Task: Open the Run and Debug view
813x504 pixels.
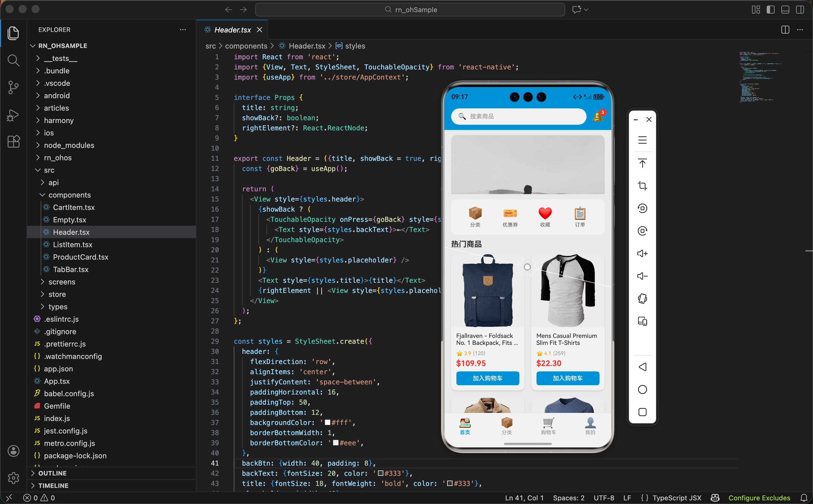Action: coord(13,115)
